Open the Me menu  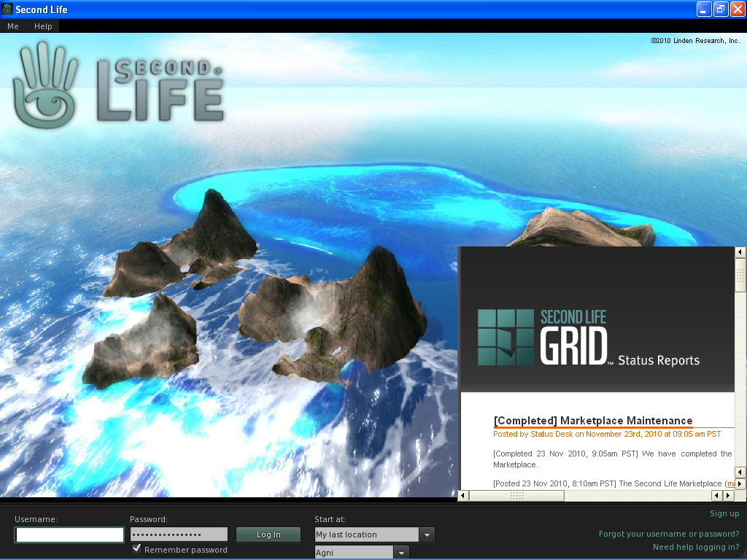point(13,26)
